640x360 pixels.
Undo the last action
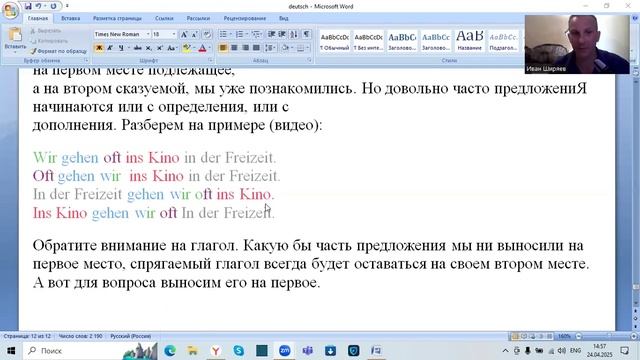38,6
